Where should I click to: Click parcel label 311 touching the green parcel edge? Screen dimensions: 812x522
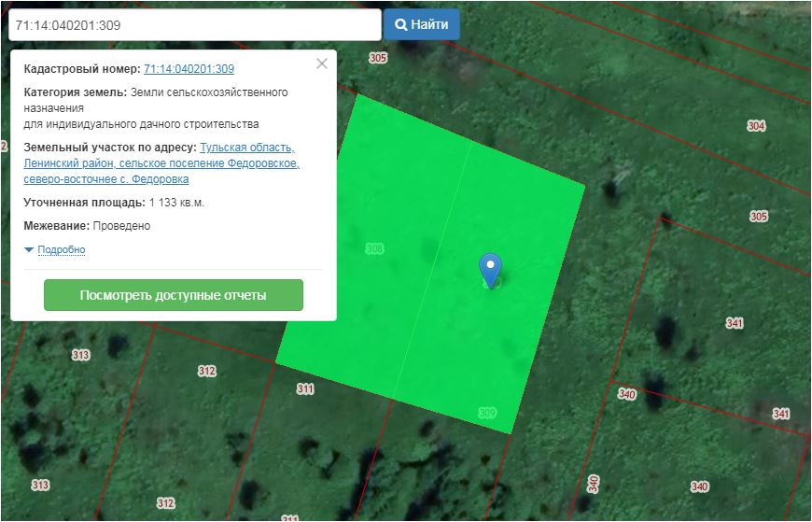coord(305,388)
